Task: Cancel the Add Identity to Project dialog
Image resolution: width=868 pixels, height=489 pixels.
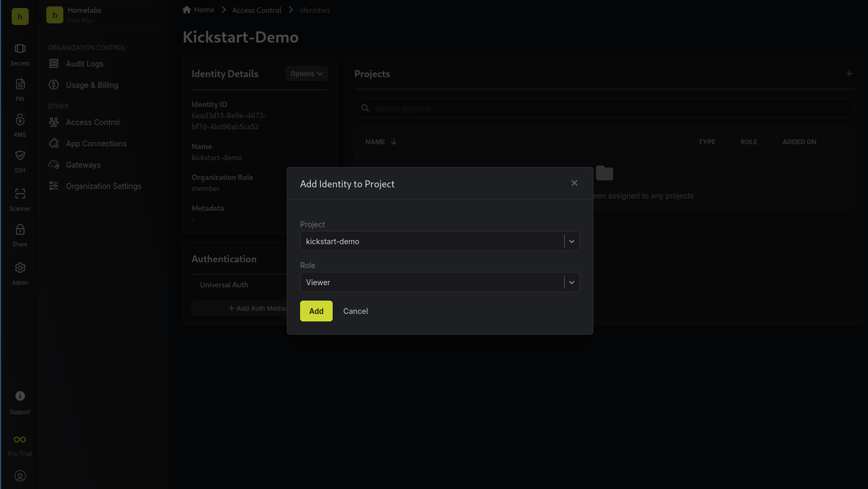Action: (356, 311)
